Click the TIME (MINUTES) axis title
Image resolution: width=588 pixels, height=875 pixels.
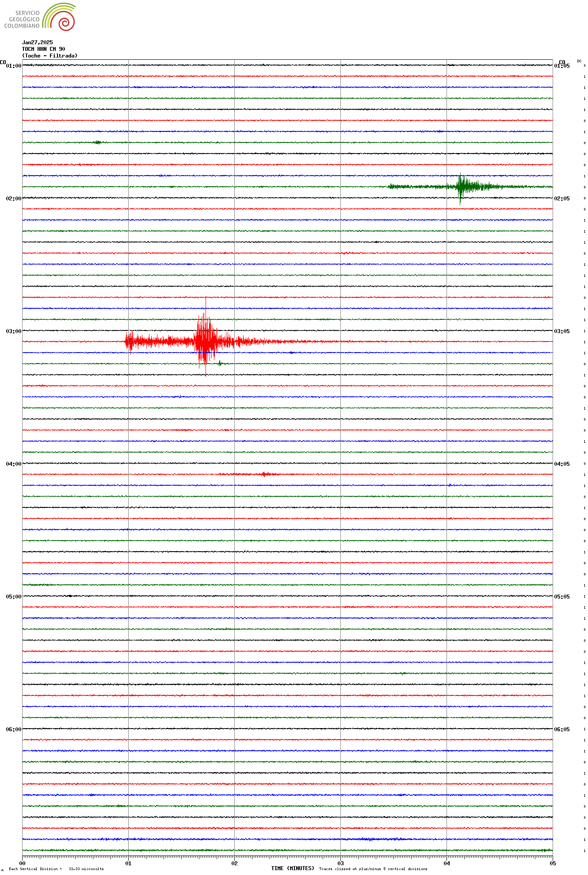point(293,868)
